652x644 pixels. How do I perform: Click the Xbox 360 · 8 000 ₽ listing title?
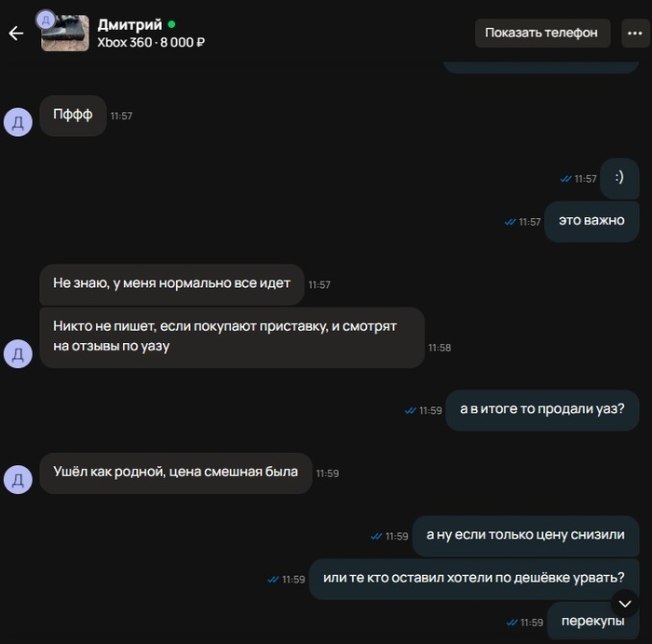pyautogui.click(x=151, y=43)
